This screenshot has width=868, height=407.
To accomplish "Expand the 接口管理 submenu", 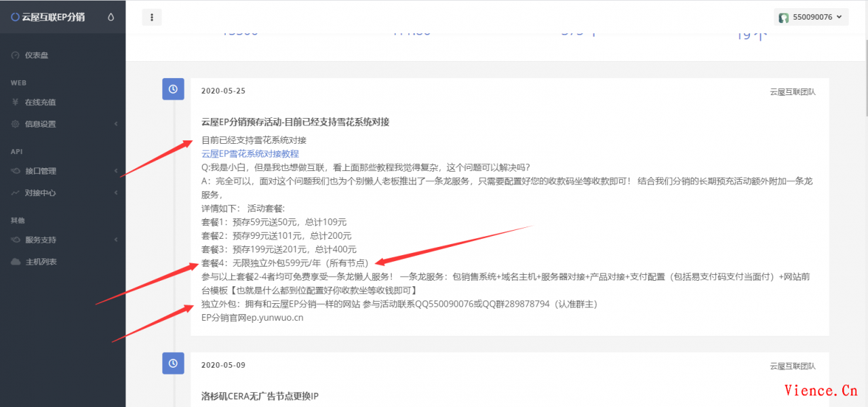I will pyautogui.click(x=115, y=171).
